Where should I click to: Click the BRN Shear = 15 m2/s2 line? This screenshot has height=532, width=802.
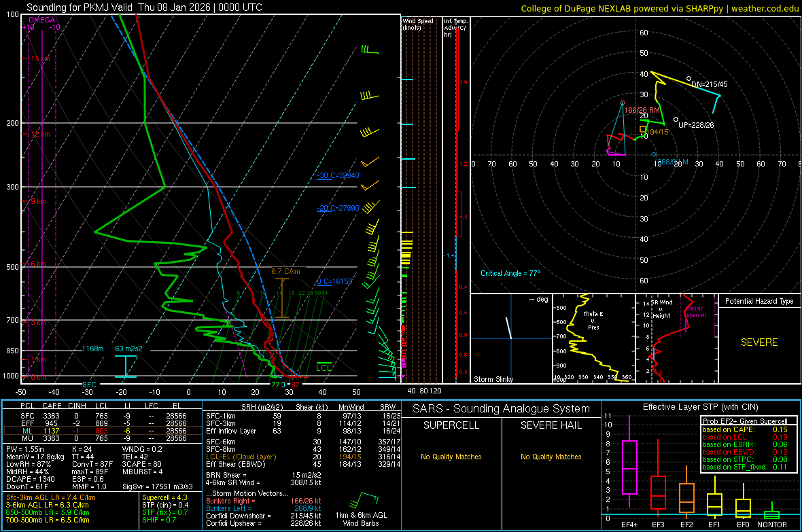(264, 475)
